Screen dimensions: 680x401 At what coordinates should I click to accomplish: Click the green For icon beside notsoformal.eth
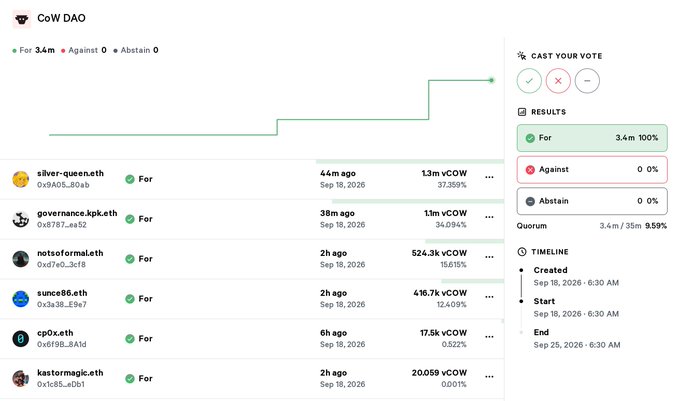(x=130, y=259)
